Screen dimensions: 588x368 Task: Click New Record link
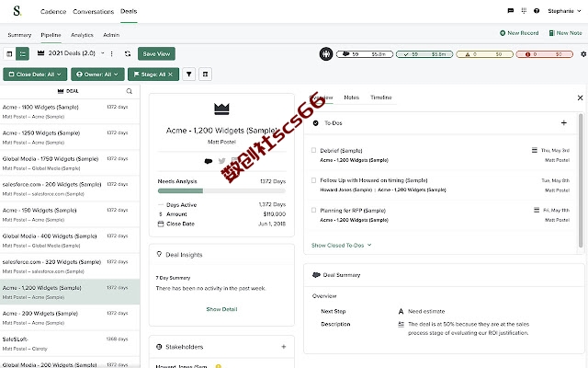pos(519,33)
